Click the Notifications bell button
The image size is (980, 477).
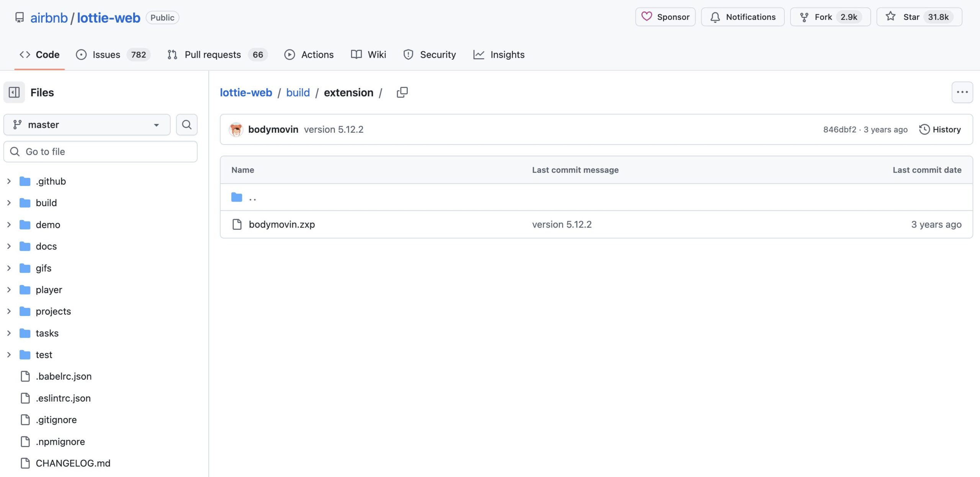click(x=743, y=17)
